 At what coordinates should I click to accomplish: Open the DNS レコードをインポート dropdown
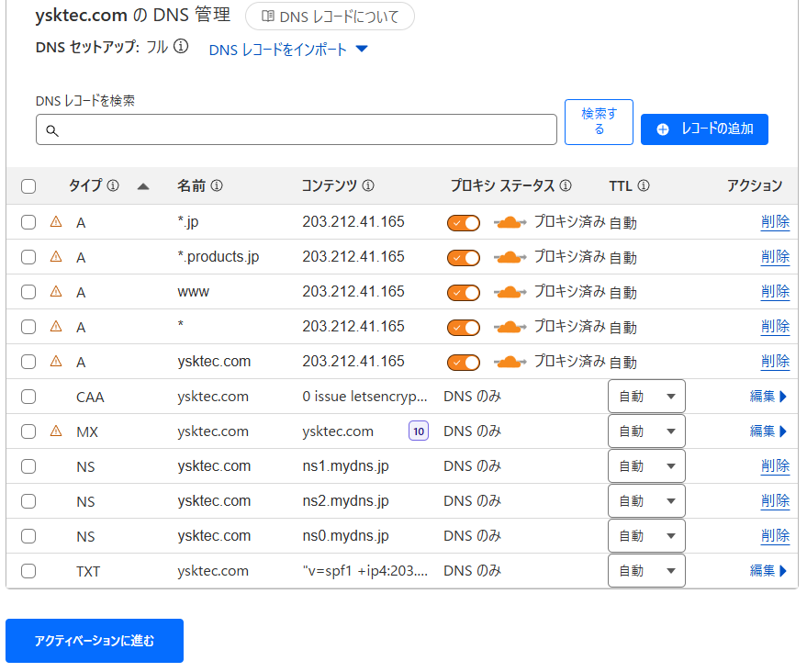click(x=288, y=50)
